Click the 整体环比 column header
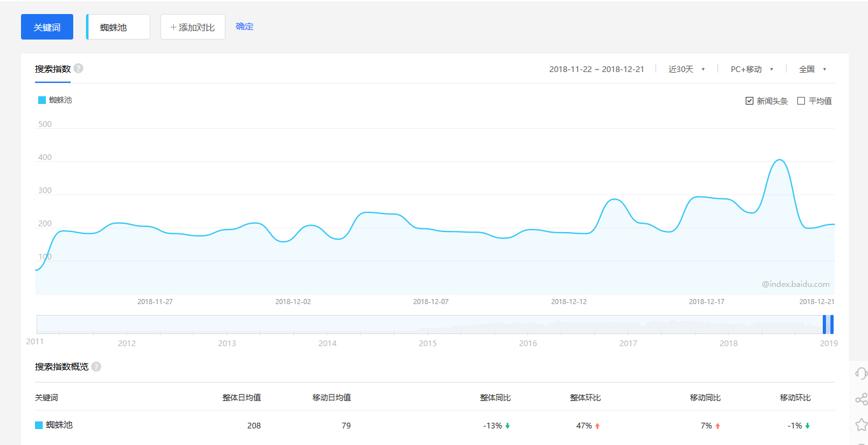 (x=585, y=398)
